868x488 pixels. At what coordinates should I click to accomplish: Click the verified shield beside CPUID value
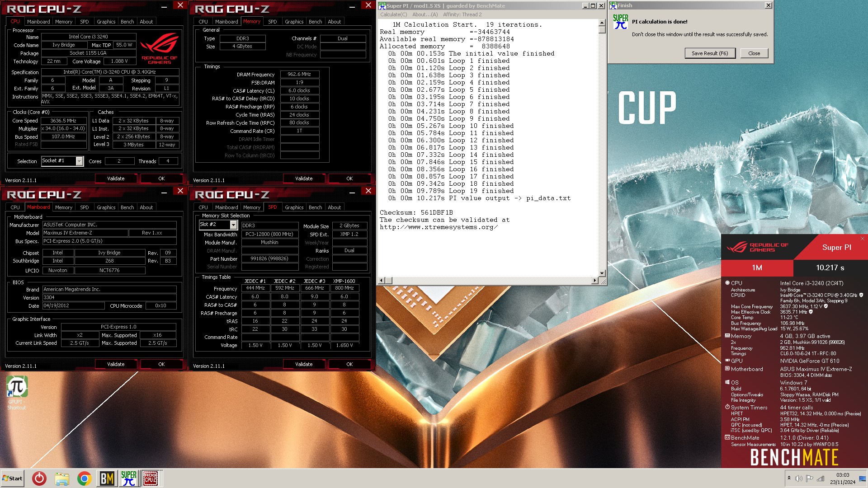pos(861,295)
